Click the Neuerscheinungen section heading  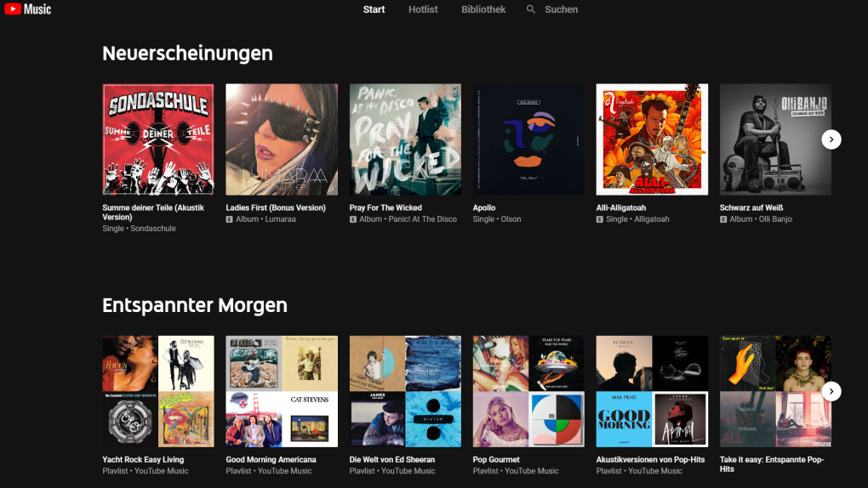tap(187, 53)
